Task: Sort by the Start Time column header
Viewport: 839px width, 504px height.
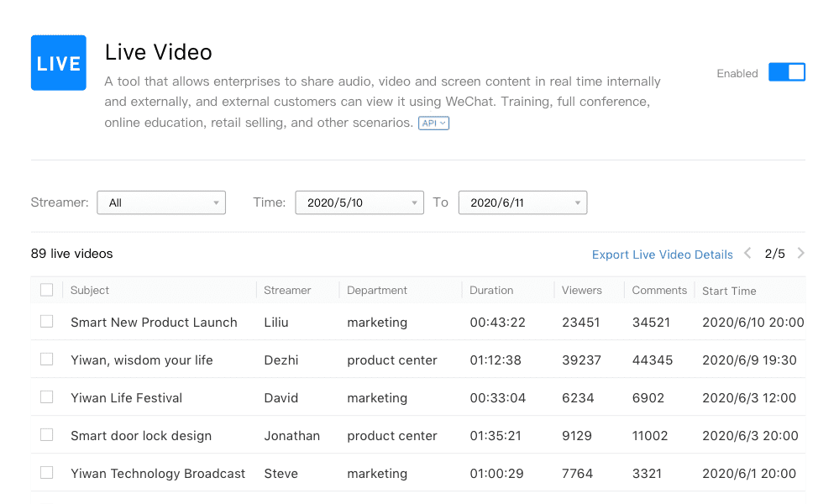Action: [x=729, y=291]
